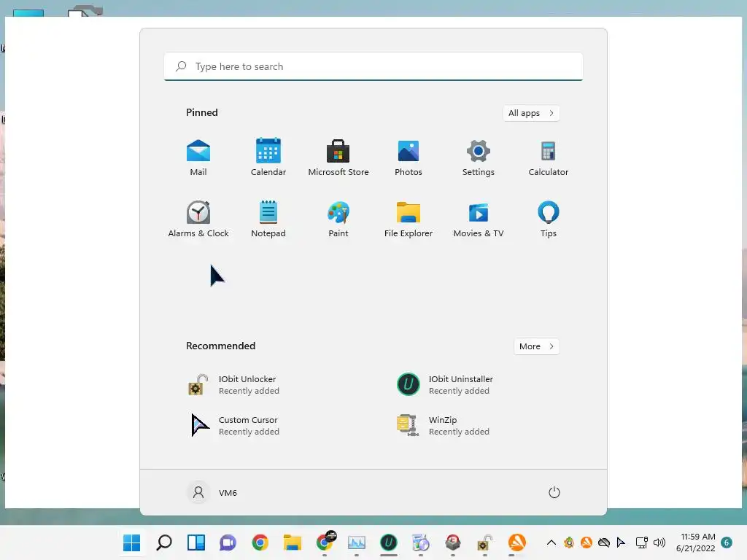The height and width of the screenshot is (560, 747).
Task: Launch Movies & TV
Action: [479, 219]
